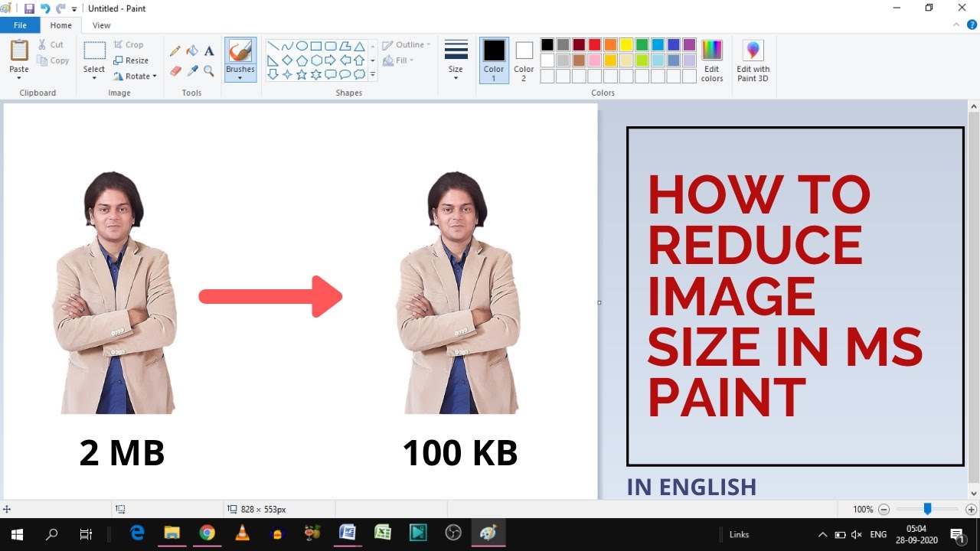Select the Eraser tool

175,71
